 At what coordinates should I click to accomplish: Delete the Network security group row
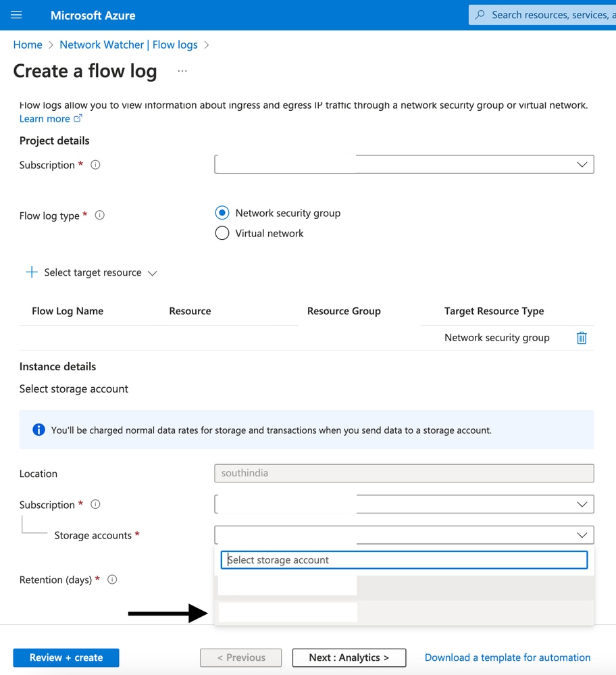[582, 338]
